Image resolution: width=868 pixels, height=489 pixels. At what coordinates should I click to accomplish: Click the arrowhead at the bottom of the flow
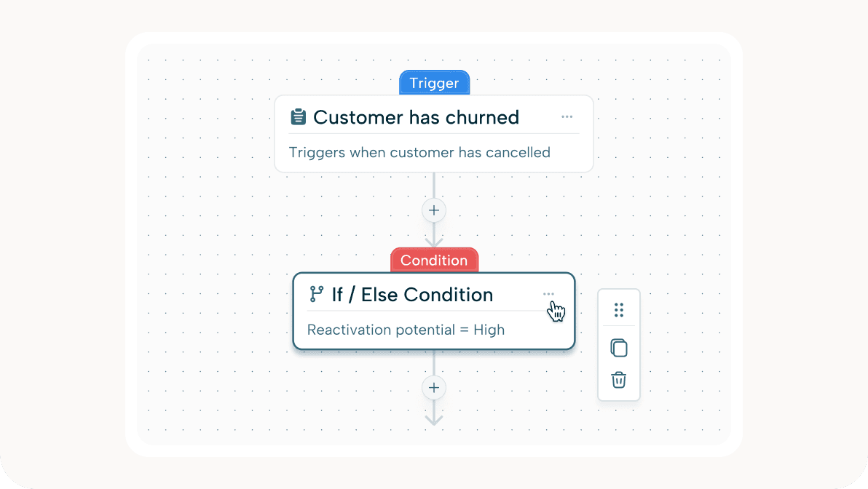click(x=434, y=418)
